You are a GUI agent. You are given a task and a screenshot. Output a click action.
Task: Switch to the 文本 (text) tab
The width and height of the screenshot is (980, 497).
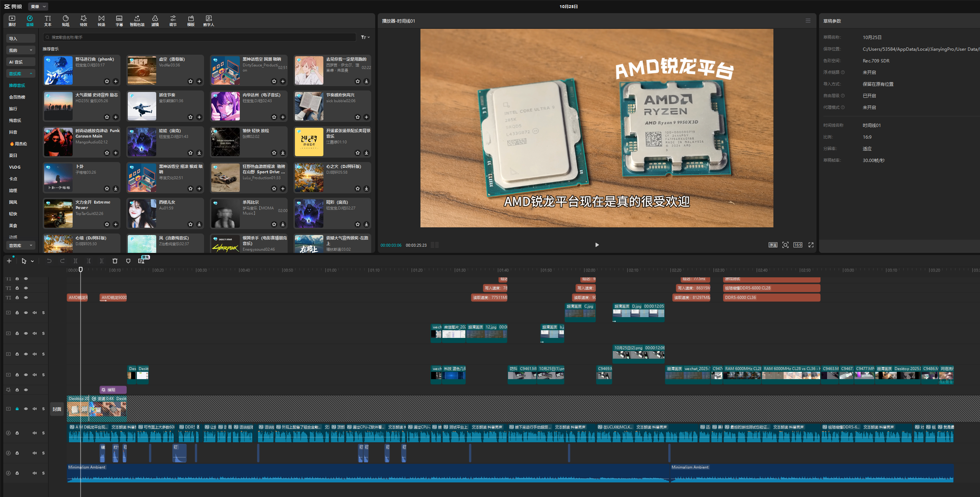click(47, 20)
